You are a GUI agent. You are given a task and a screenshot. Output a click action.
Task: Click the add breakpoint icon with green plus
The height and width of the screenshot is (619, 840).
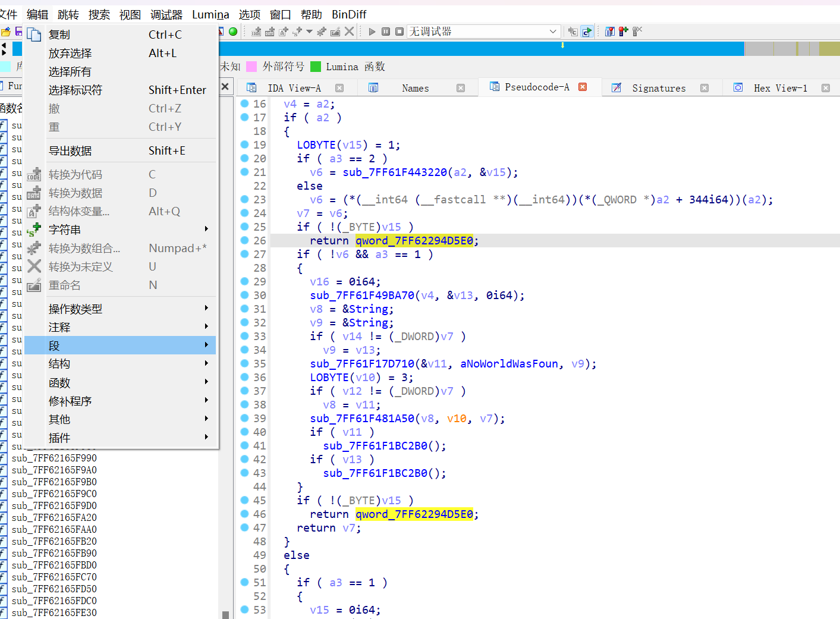pyautogui.click(x=623, y=32)
